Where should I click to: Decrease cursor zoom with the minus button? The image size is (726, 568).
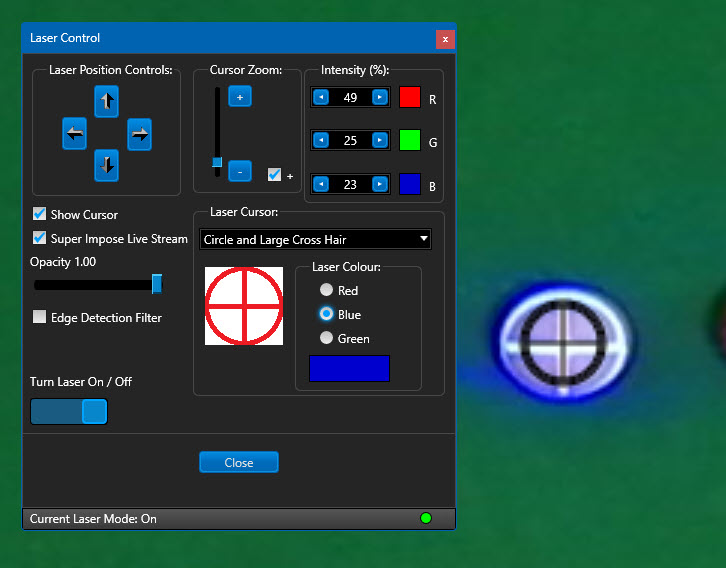click(x=240, y=171)
